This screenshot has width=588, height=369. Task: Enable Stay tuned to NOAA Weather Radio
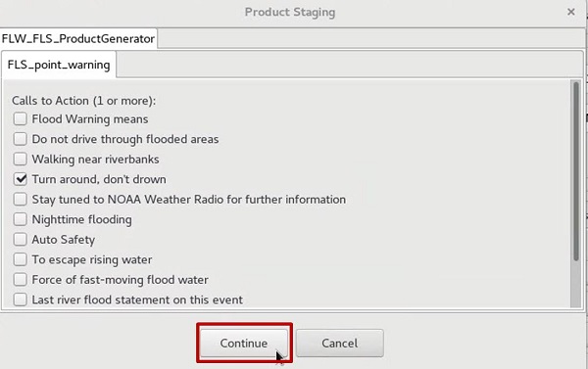[21, 200]
